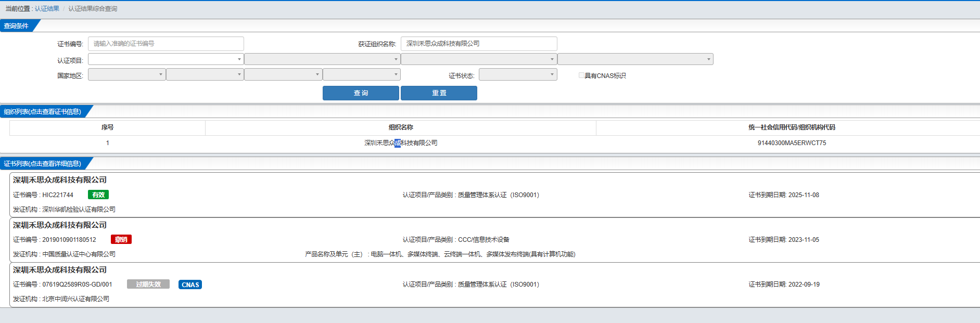The width and height of the screenshot is (980, 323).
Task: Select the 证书列表 section tab
Action: (43, 164)
